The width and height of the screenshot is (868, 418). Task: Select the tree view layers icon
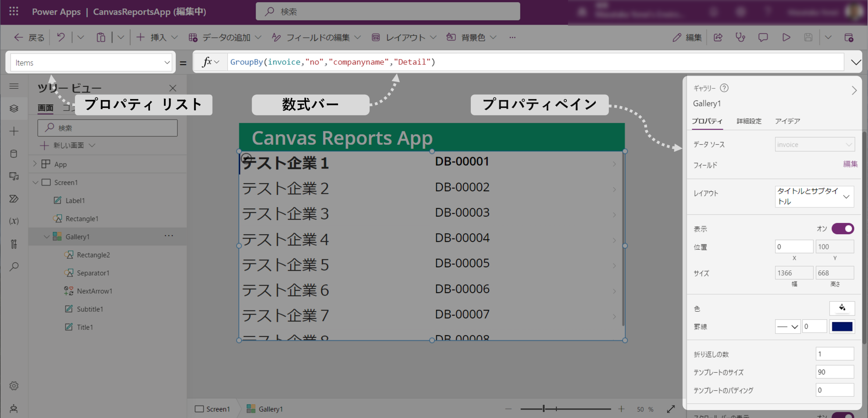tap(14, 108)
